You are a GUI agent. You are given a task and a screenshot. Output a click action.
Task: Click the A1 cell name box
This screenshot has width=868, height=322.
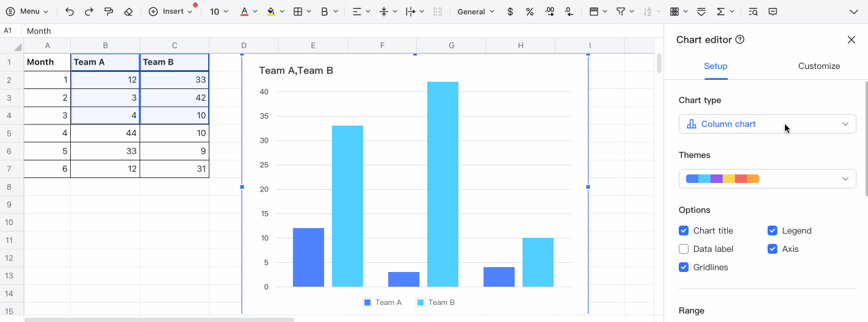(10, 30)
